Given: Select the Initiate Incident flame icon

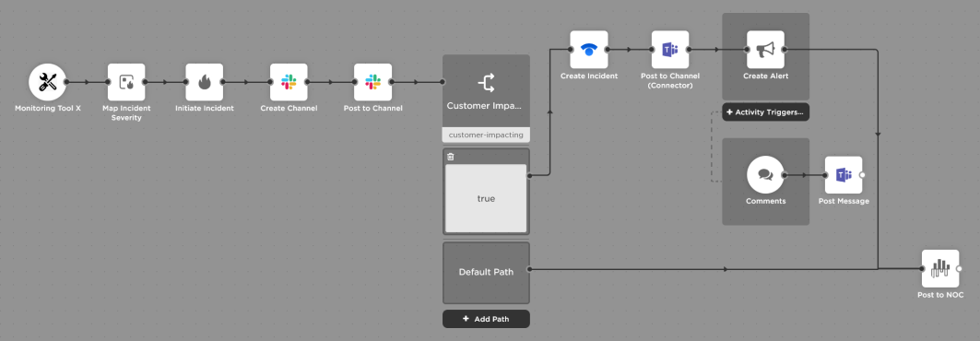Looking at the screenshot, I should pos(205,82).
